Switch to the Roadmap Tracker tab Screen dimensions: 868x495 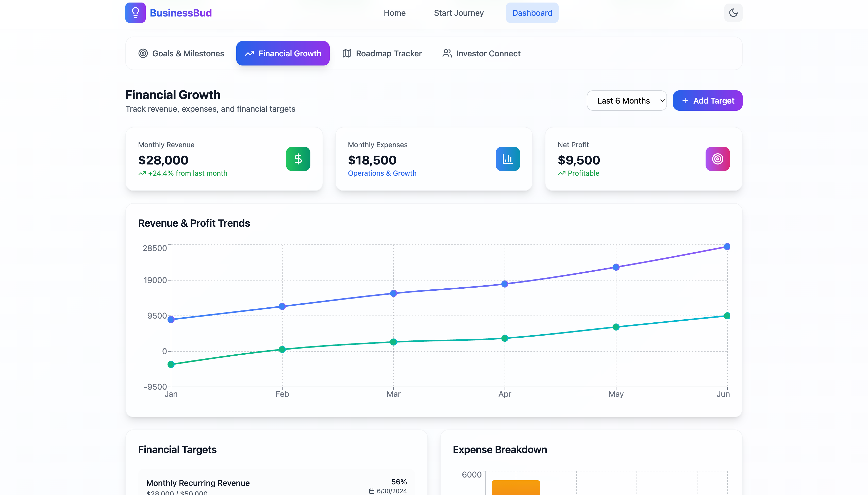point(382,53)
